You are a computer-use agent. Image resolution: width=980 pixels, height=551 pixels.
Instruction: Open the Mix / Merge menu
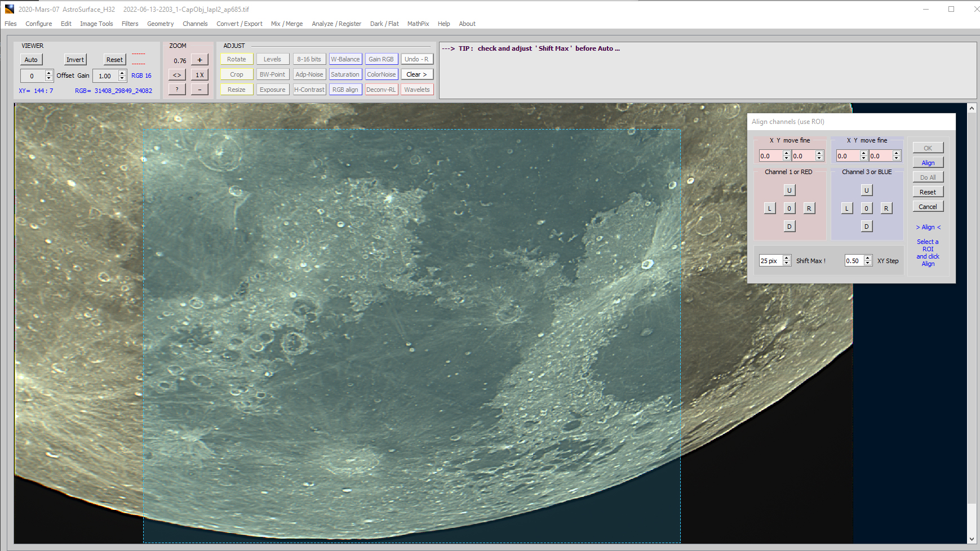[286, 24]
